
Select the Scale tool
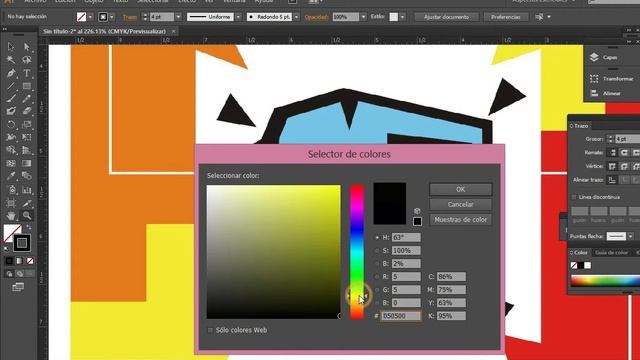[x=27, y=124]
